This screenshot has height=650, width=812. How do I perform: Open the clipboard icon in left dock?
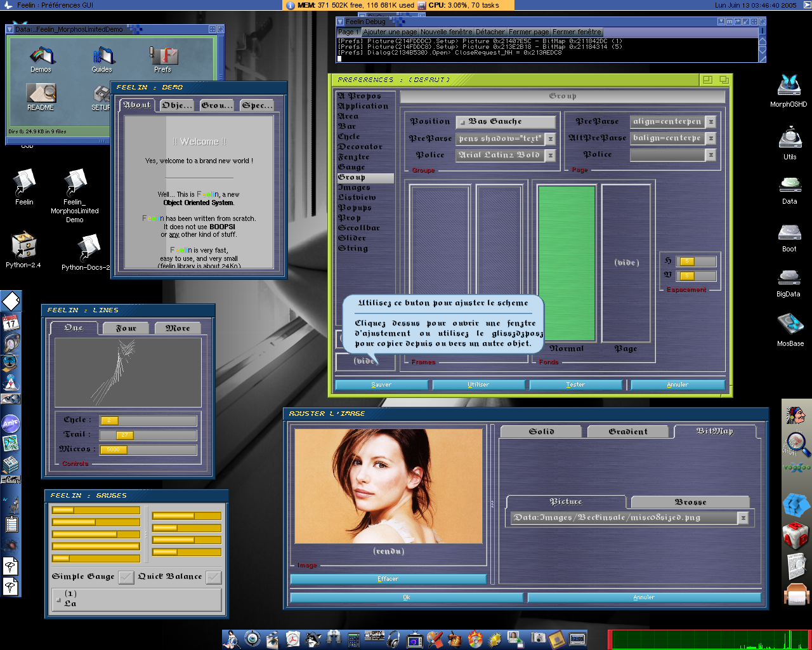click(11, 524)
